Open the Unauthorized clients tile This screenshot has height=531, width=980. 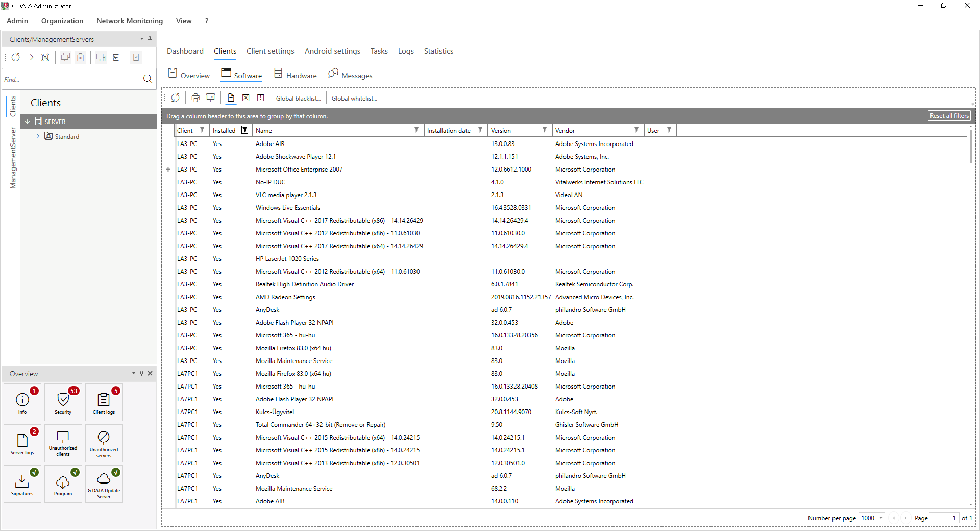[63, 443]
